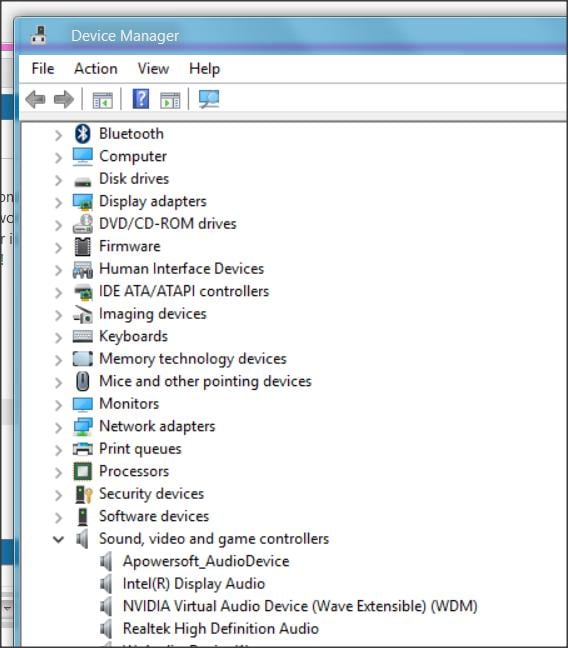Select the Disk drives category icon

83,181
